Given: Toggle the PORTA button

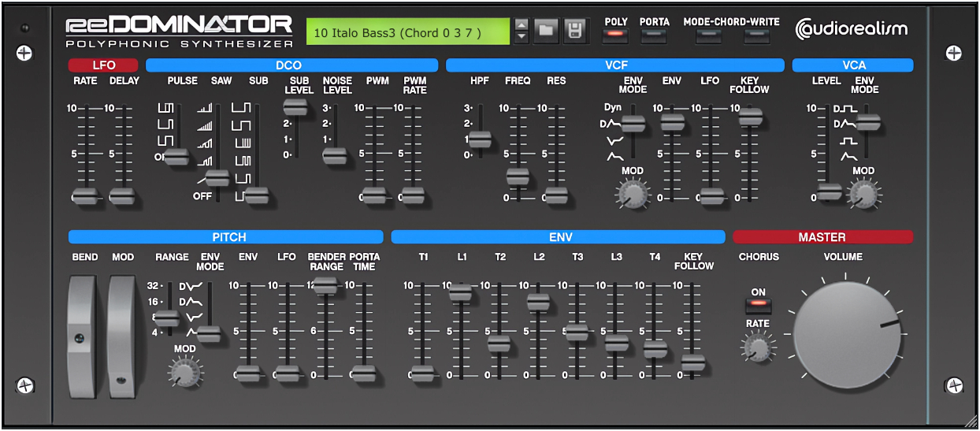Looking at the screenshot, I should [653, 35].
